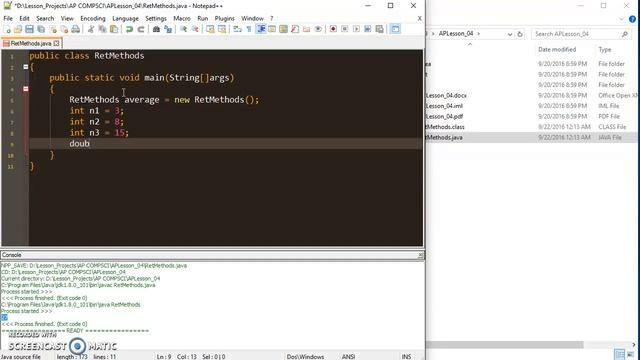Click the user defined language icon
Screen dimensions: 640x360
click(272, 29)
